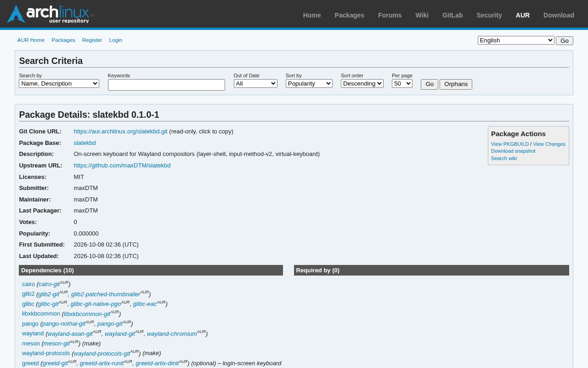
Task: Click Go next to the language selector
Action: 565,40
